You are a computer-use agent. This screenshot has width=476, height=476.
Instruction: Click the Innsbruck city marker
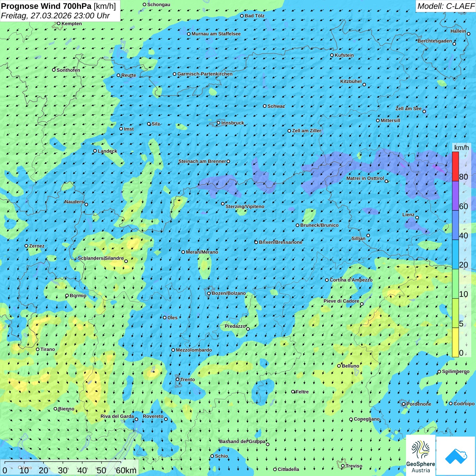219,123
